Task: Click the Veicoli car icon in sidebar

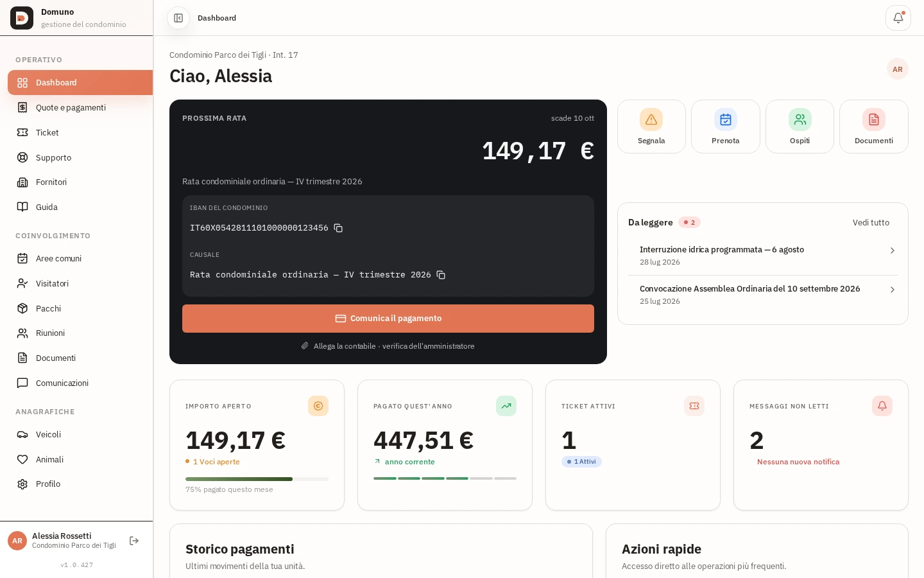Action: pos(22,435)
